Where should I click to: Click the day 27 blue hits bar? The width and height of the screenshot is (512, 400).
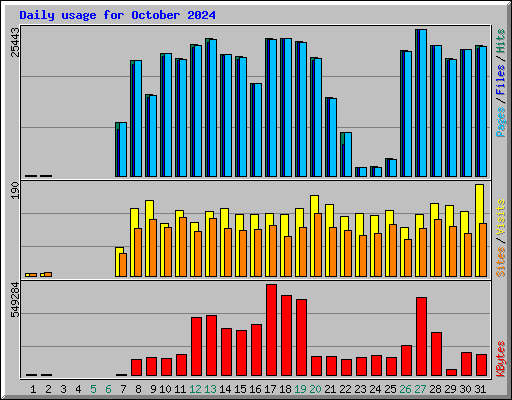tap(423, 103)
